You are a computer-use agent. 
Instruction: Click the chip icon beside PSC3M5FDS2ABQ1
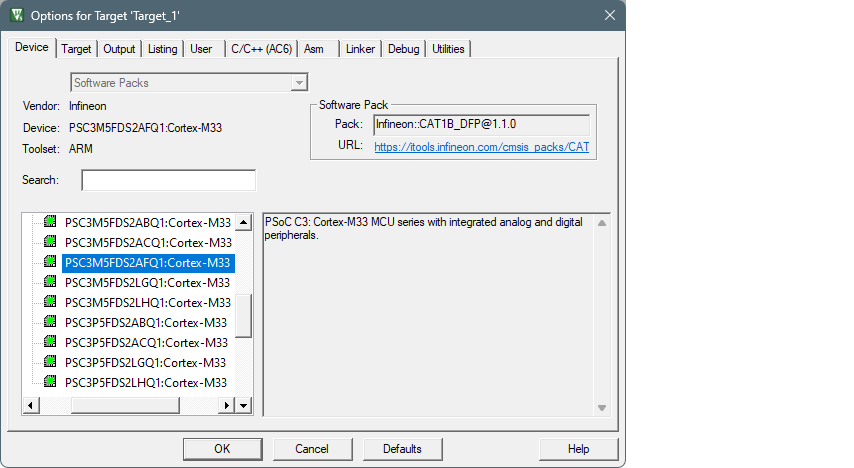[51, 222]
